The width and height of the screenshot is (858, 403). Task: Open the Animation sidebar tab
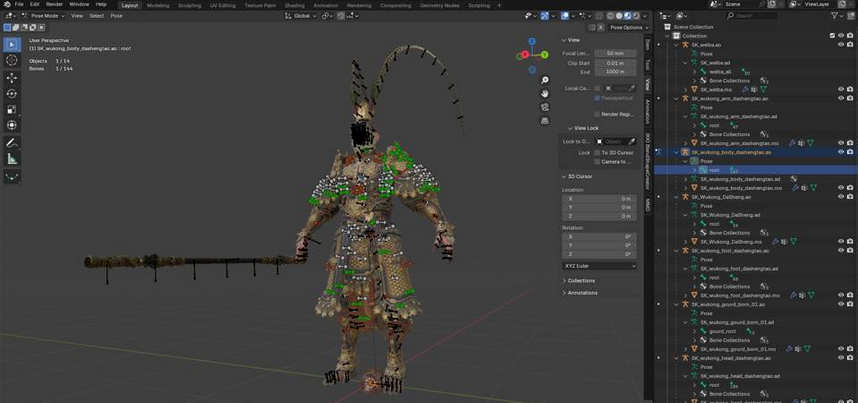(647, 111)
